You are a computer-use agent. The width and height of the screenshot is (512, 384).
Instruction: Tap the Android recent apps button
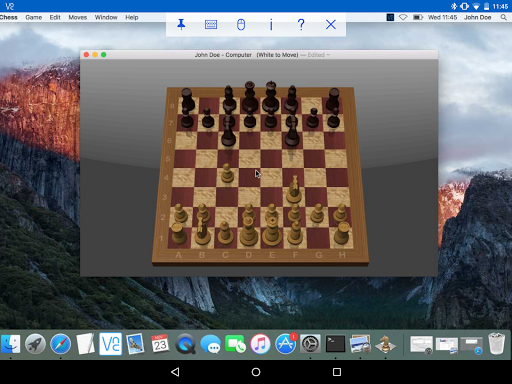tap(337, 372)
